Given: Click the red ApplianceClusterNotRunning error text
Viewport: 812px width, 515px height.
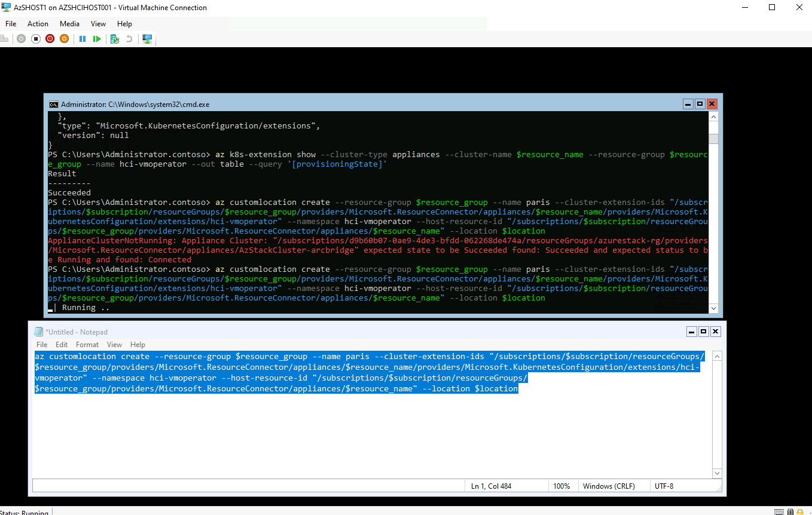Looking at the screenshot, I should tap(378, 250).
